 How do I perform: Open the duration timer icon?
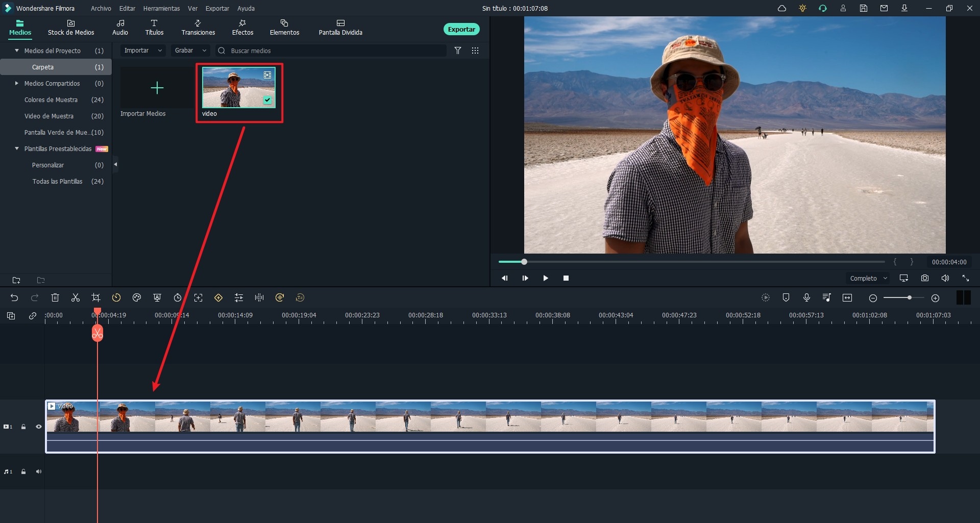pyautogui.click(x=178, y=297)
